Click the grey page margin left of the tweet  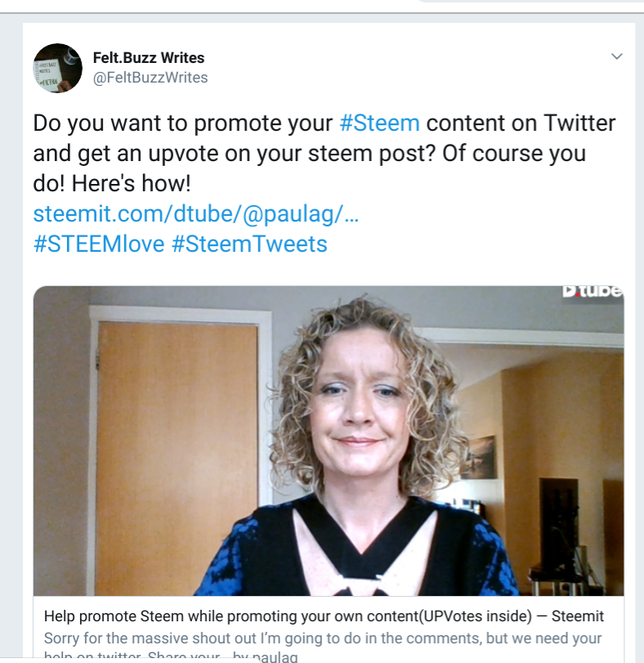[x=11, y=338]
